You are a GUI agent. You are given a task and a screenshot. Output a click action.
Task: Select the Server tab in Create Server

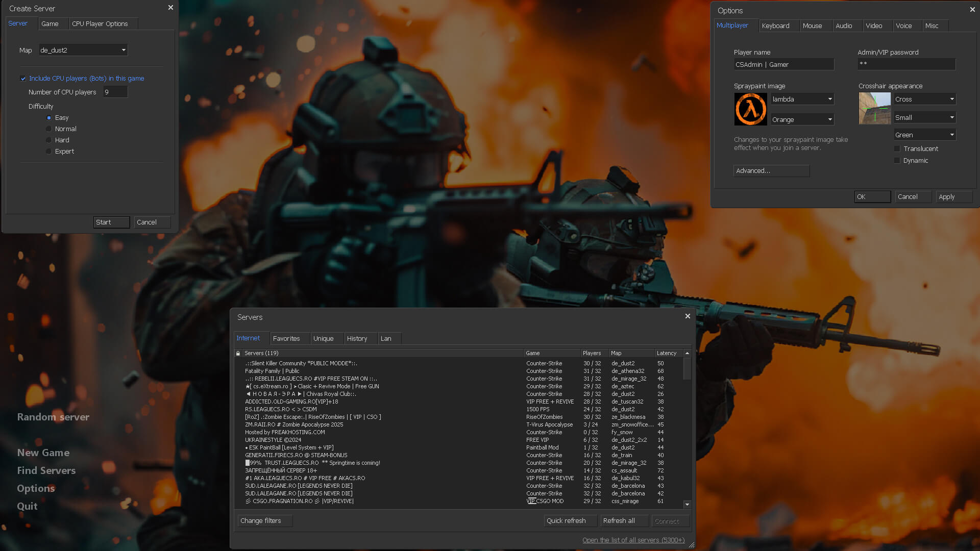pos(22,23)
